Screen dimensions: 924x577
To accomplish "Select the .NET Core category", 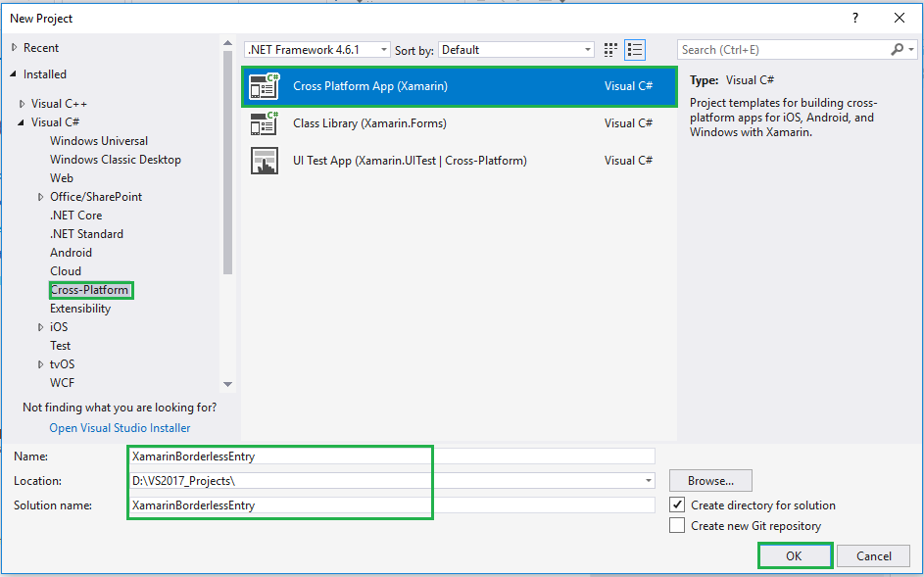I will (x=75, y=216).
